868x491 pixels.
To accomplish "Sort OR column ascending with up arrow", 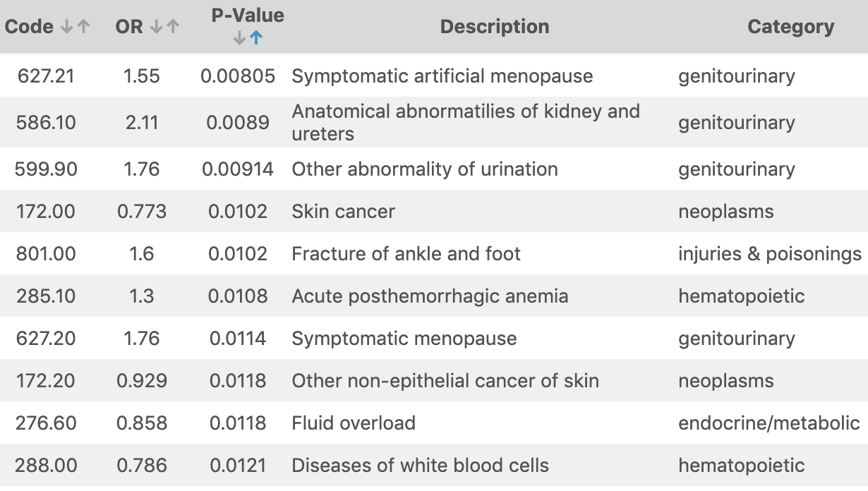I will click(x=173, y=28).
